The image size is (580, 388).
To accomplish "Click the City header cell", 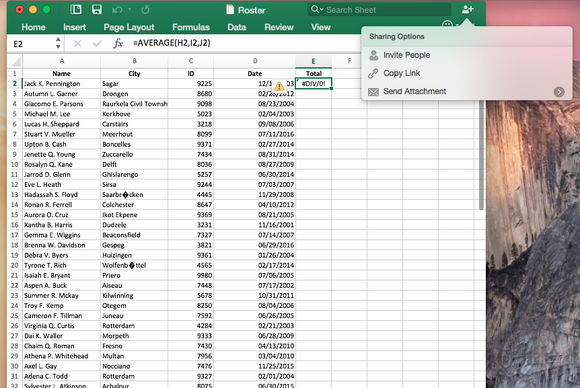I will (x=134, y=74).
